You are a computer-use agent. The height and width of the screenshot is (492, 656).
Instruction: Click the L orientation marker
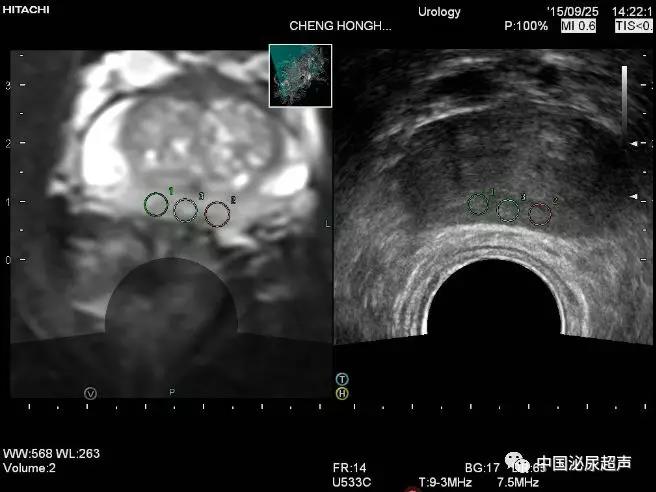pyautogui.click(x=328, y=224)
